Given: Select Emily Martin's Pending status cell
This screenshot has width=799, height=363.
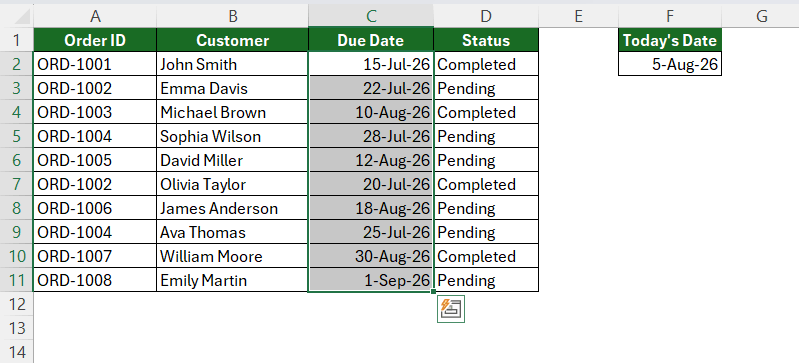Looking at the screenshot, I should (x=486, y=280).
